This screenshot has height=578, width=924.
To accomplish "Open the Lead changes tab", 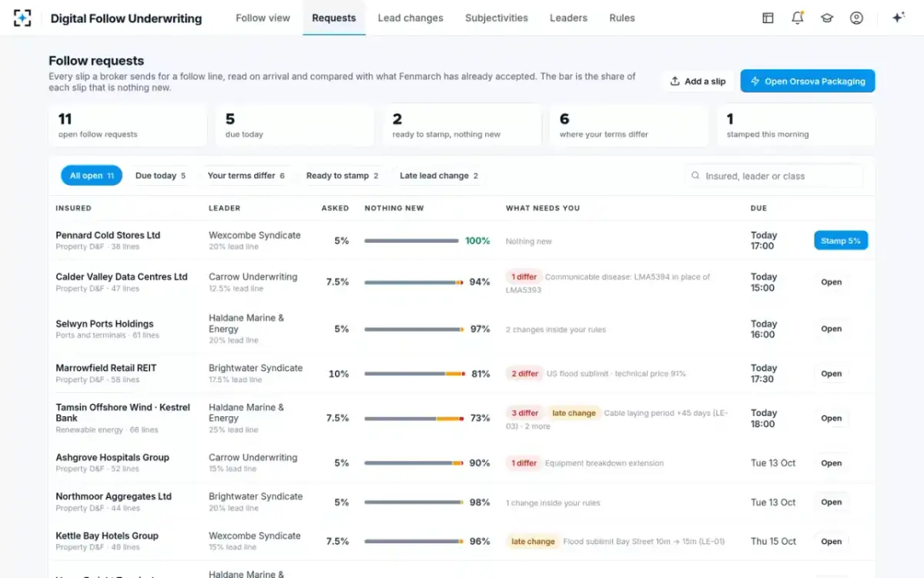I will pyautogui.click(x=410, y=18).
